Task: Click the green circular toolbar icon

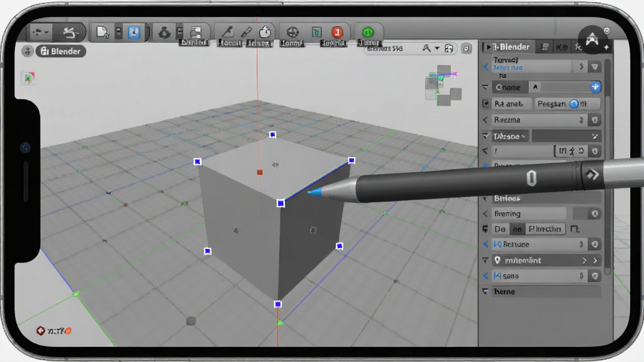Action: click(368, 32)
